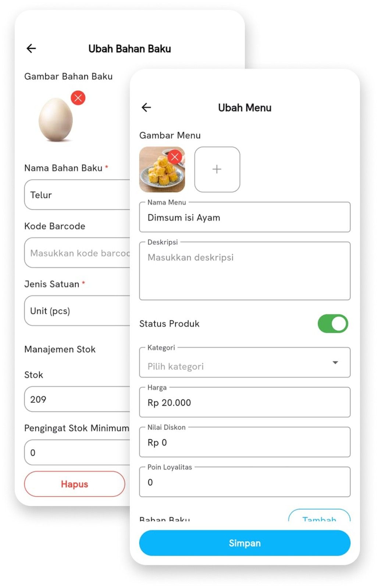Click the Kode Barcode input field
The image size is (378, 588).
tap(77, 253)
